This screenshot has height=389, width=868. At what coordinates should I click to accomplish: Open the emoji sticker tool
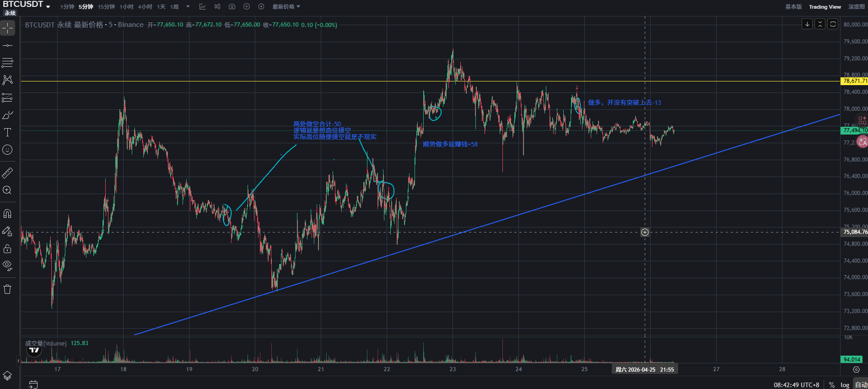click(7, 150)
